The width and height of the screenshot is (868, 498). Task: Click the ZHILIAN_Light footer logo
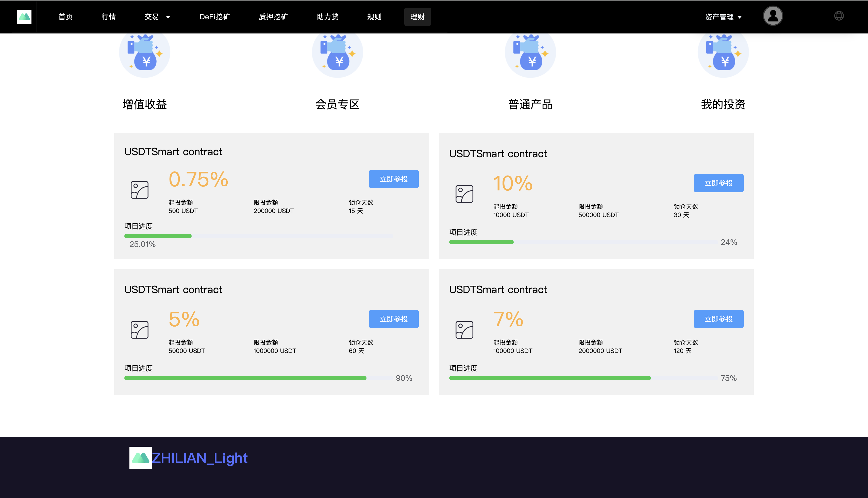[x=140, y=458]
